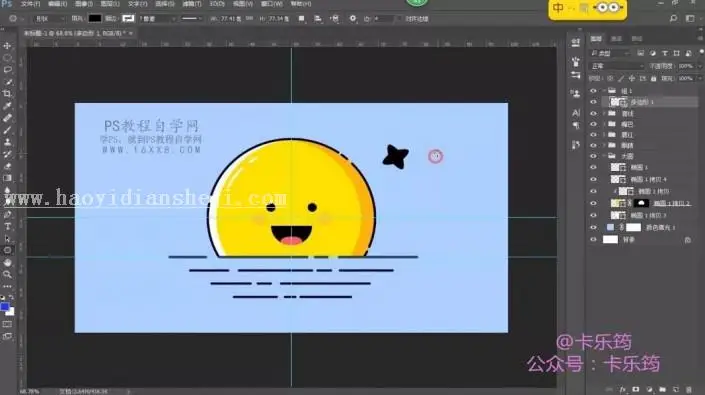
Task: Toggle Quick Mask mode icon
Action: click(7, 324)
